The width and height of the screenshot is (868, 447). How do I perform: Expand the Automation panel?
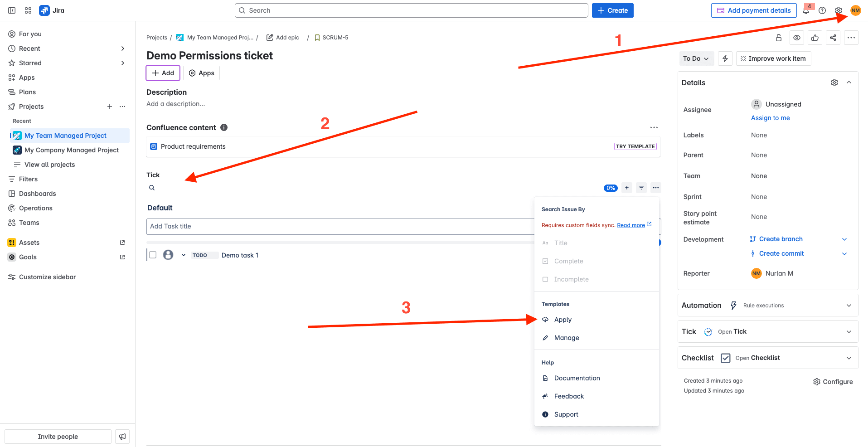coord(849,306)
